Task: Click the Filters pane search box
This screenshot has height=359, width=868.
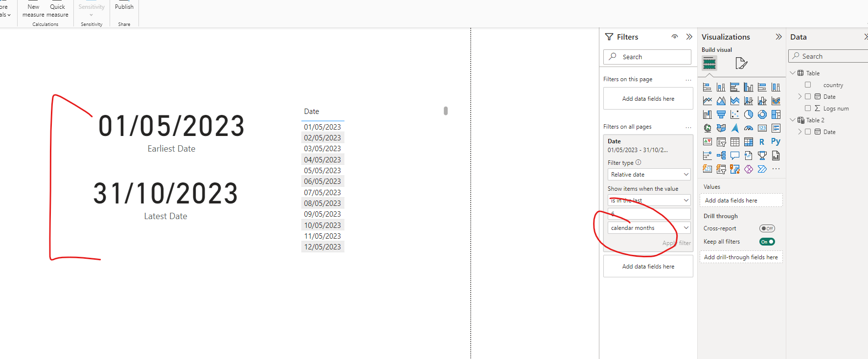Action: [647, 57]
